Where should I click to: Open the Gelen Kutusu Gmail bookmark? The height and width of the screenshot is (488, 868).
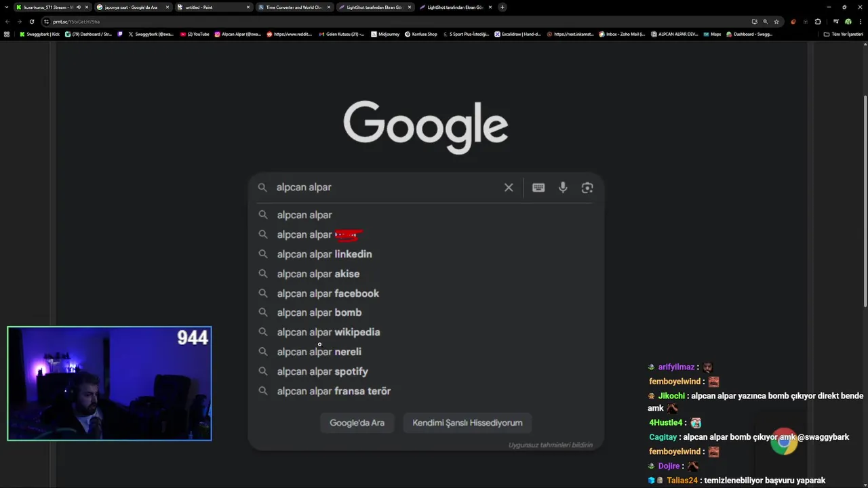click(342, 34)
